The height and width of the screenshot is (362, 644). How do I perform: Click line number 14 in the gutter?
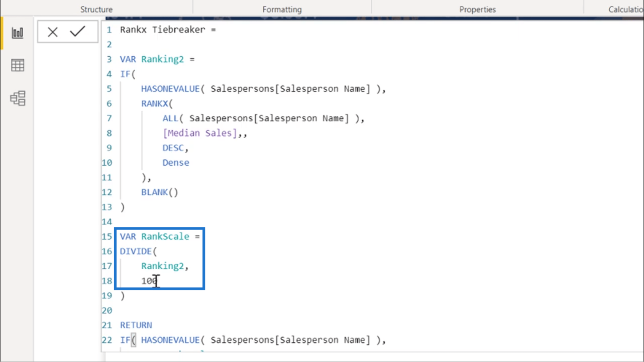coord(107,222)
